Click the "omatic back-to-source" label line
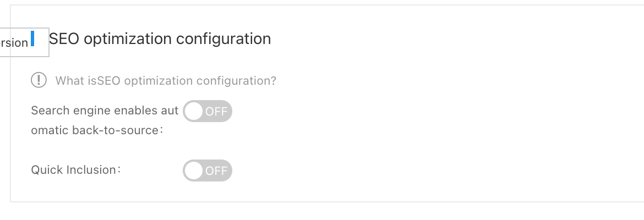644x220 pixels. (95, 130)
